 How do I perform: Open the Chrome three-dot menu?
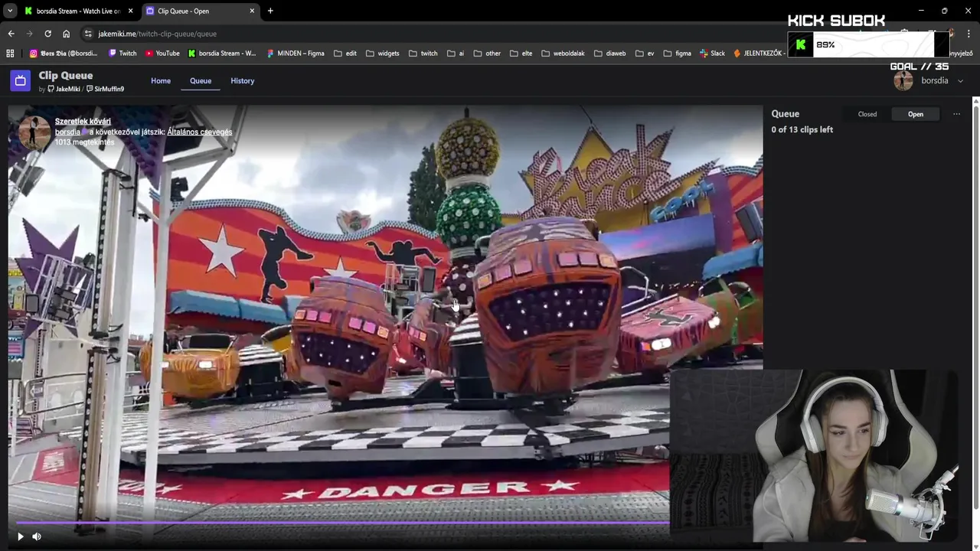969,34
